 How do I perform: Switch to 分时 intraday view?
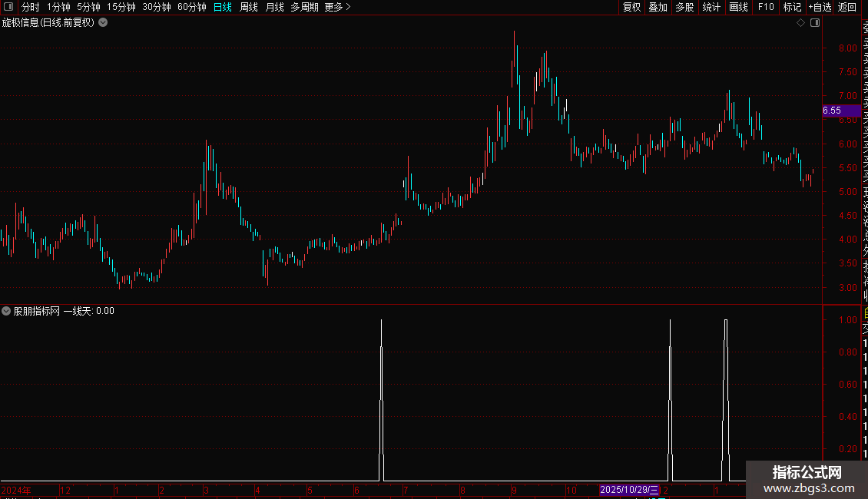point(31,7)
